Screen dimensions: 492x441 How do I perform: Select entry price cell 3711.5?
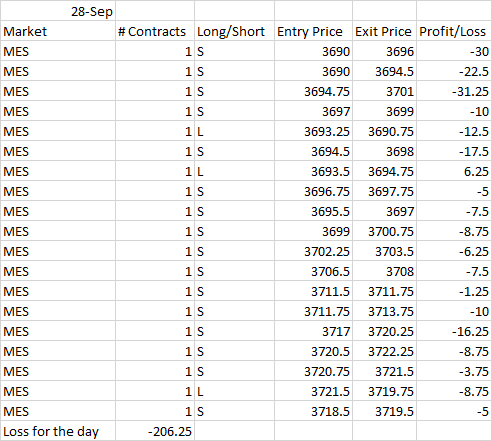pos(313,291)
